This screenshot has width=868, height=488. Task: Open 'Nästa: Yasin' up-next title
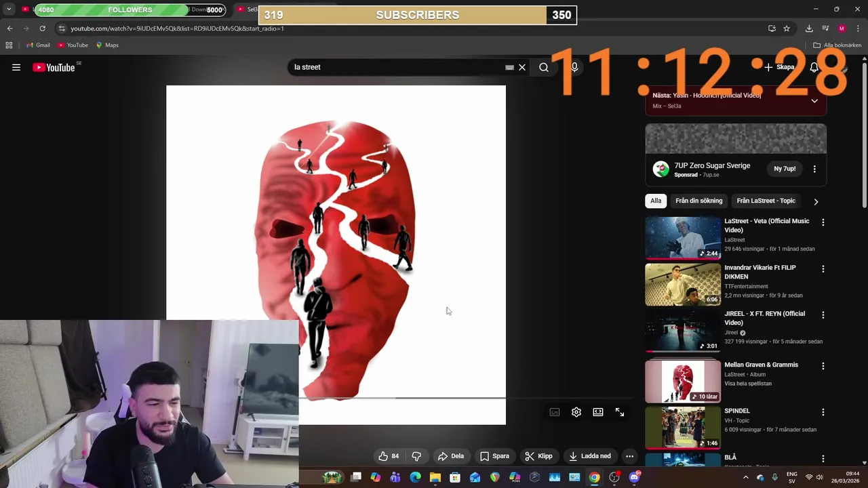pos(707,96)
